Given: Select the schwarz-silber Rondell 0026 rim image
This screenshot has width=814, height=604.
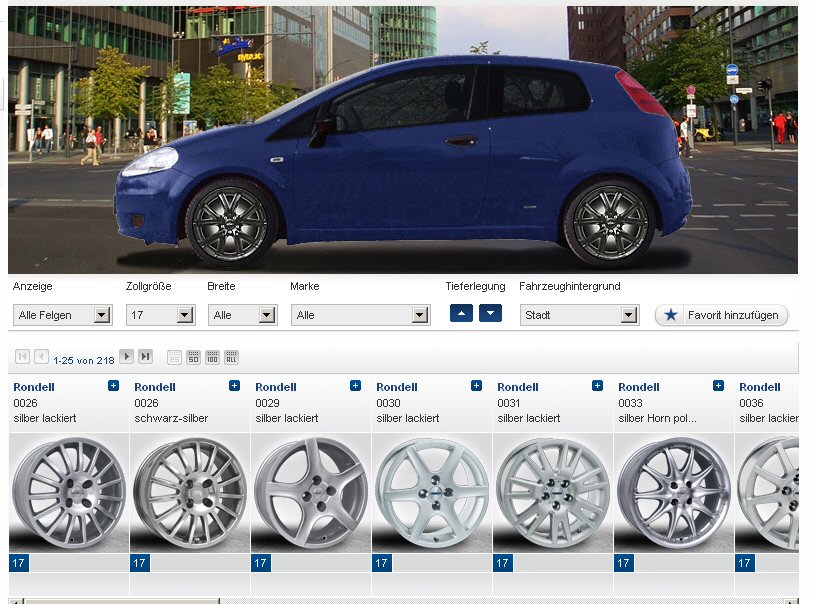Looking at the screenshot, I should point(189,492).
